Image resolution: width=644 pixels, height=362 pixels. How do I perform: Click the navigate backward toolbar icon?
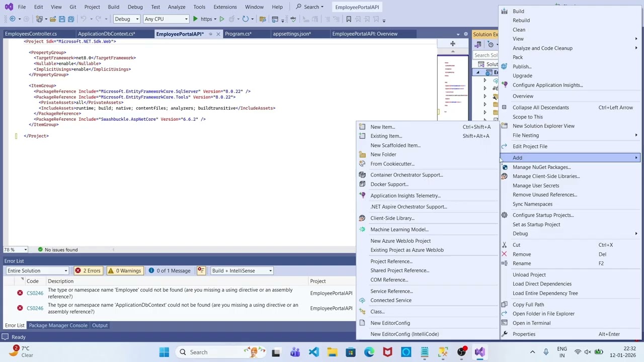click(x=13, y=19)
